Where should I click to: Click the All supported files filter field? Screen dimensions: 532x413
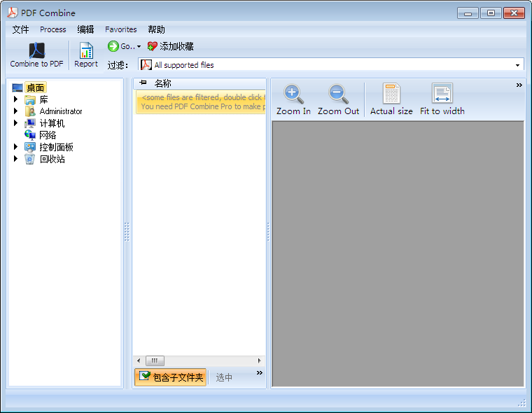pyautogui.click(x=331, y=64)
